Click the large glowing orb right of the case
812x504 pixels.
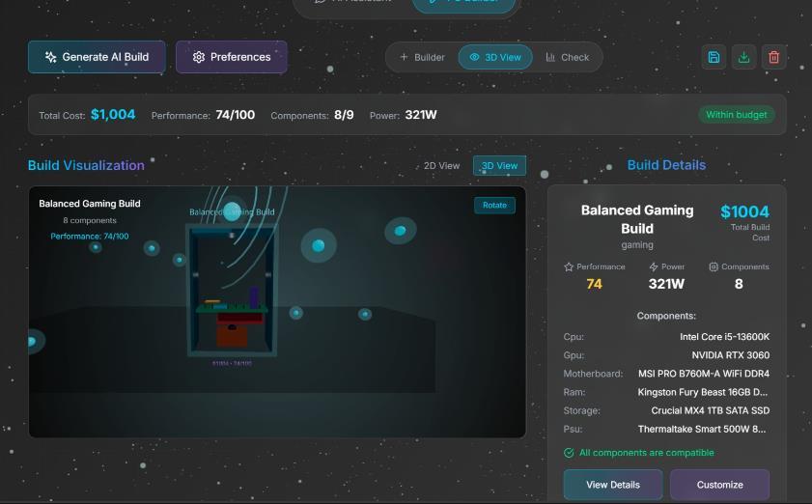[319, 245]
